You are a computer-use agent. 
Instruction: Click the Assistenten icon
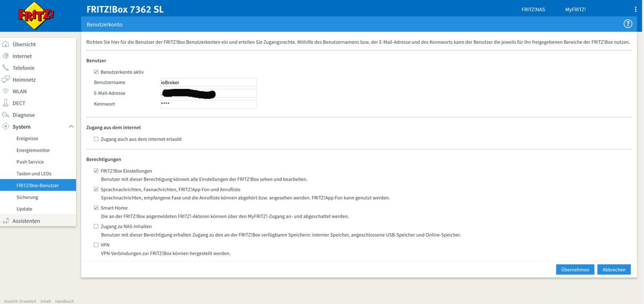point(6,221)
